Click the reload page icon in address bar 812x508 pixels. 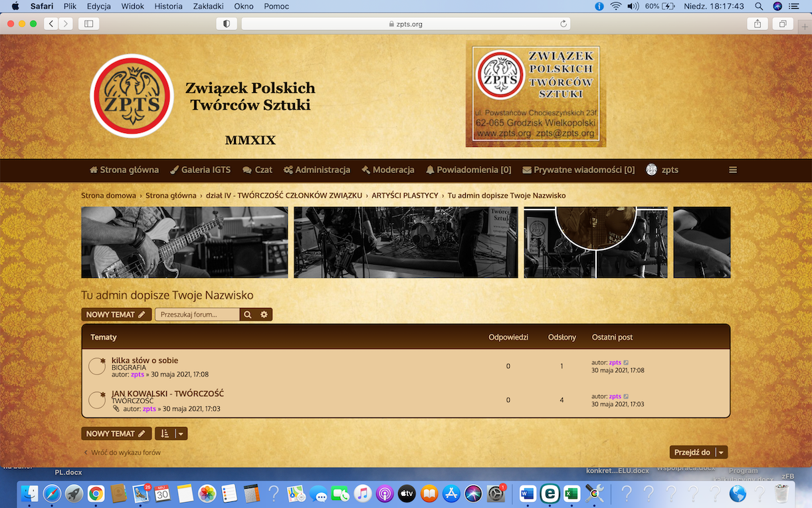tap(563, 24)
